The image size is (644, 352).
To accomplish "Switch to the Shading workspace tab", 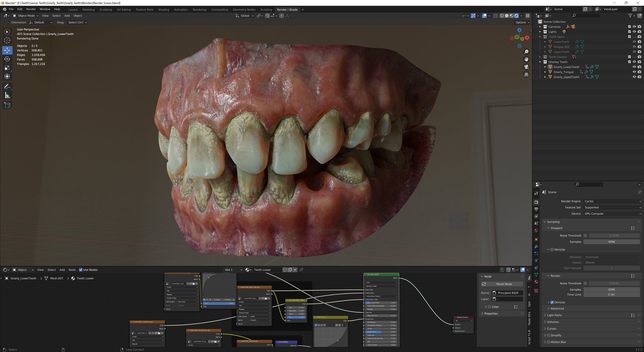I will (x=164, y=9).
